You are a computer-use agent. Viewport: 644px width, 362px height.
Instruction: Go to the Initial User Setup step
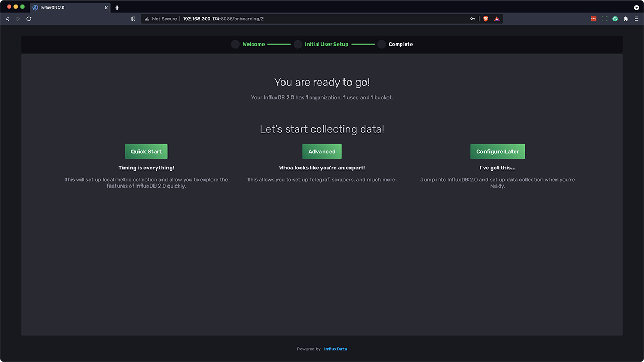tap(326, 44)
